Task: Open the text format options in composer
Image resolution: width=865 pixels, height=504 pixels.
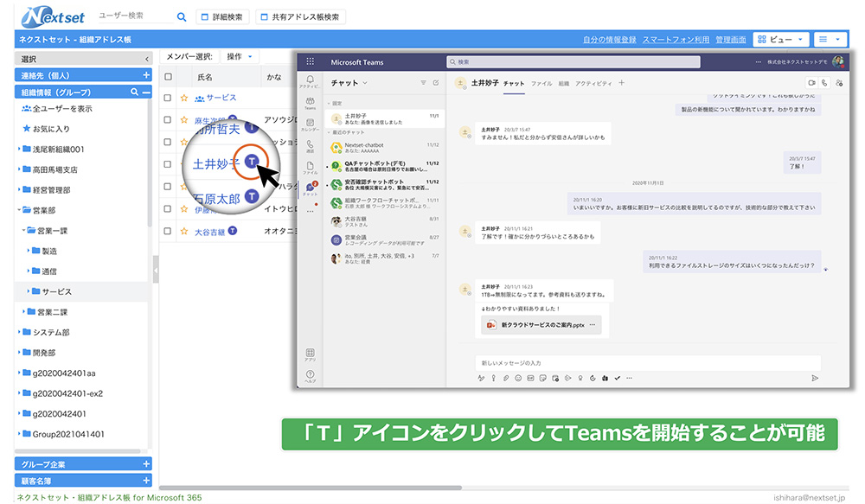Action: point(481,378)
